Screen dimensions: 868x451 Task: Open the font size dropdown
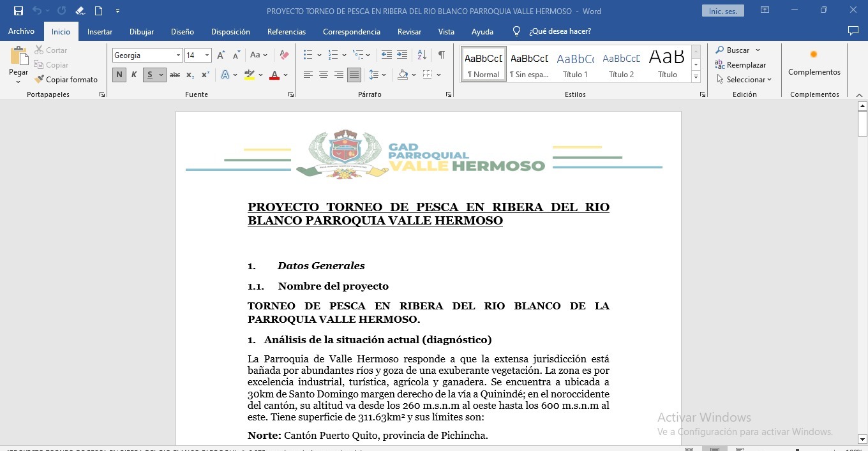207,55
